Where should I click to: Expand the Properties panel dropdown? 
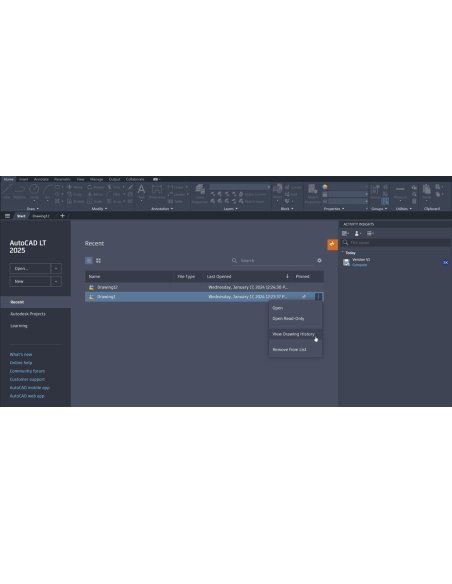point(334,209)
